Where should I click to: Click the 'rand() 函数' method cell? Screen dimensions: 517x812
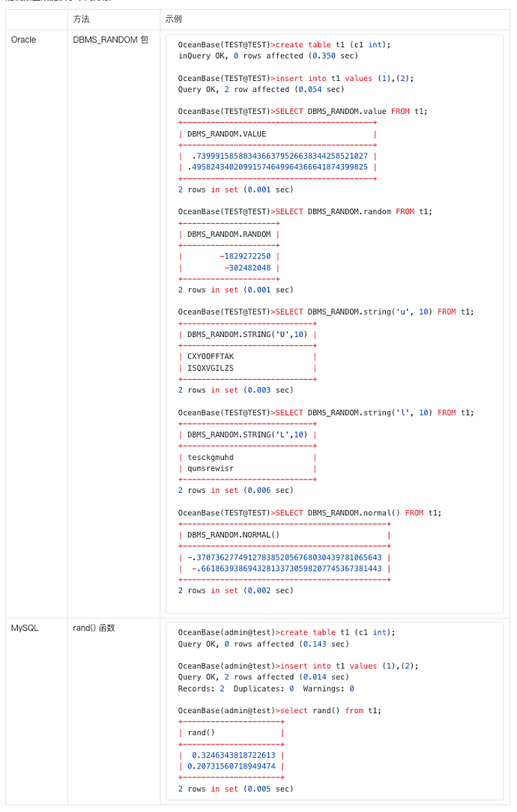click(x=94, y=628)
